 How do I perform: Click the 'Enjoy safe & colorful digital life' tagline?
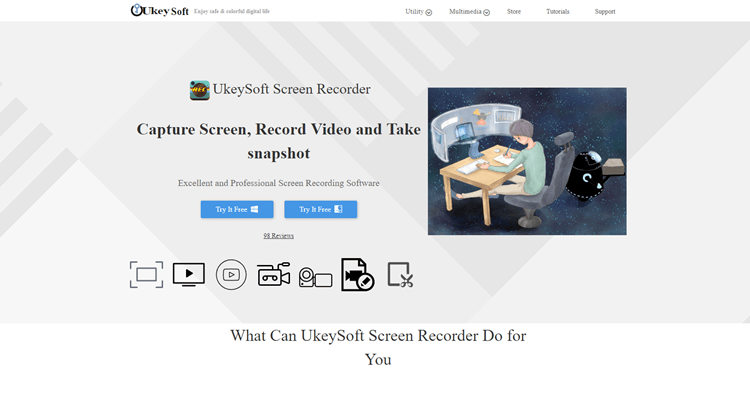232,11
